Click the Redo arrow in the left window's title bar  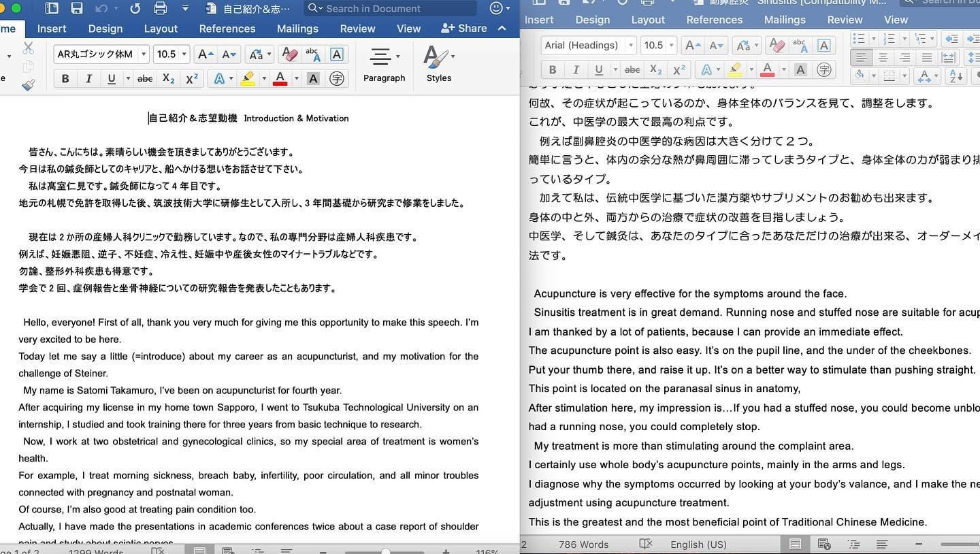pos(135,8)
